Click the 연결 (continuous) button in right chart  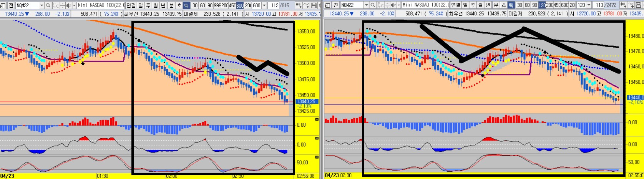456,5
